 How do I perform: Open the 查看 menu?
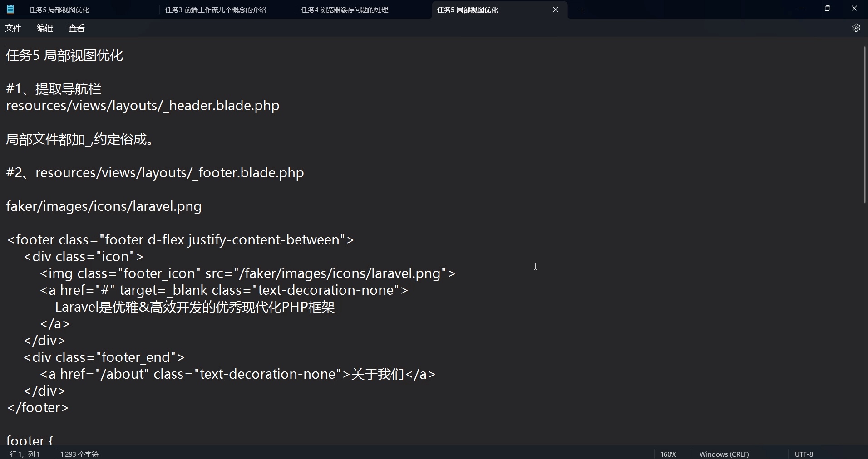click(x=76, y=28)
